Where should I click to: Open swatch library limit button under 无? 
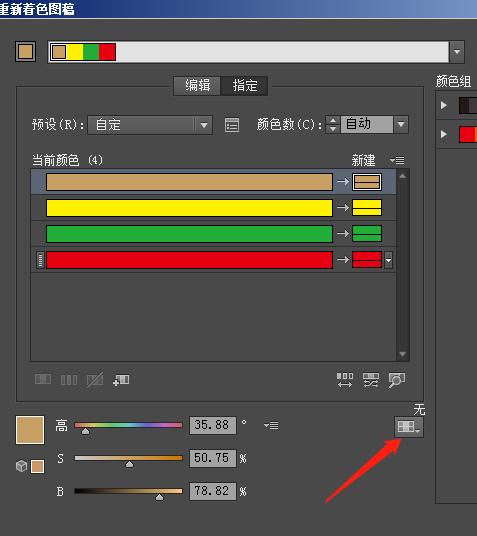click(409, 427)
